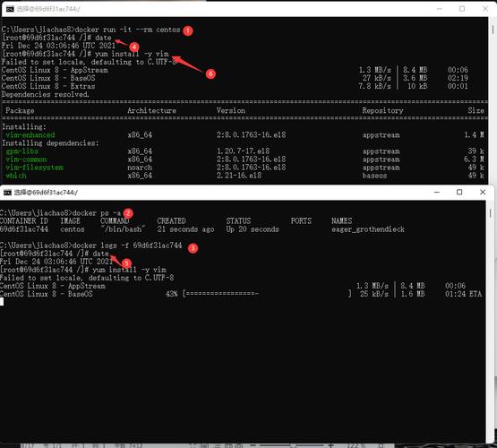Click version '2.21-16.el8'
This screenshot has width=497, height=448.
(x=239, y=176)
